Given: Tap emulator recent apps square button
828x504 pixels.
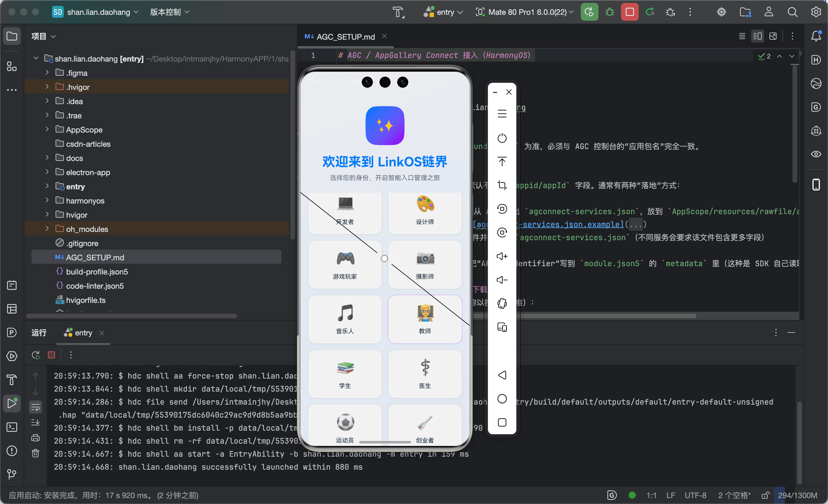Looking at the screenshot, I should [x=502, y=422].
